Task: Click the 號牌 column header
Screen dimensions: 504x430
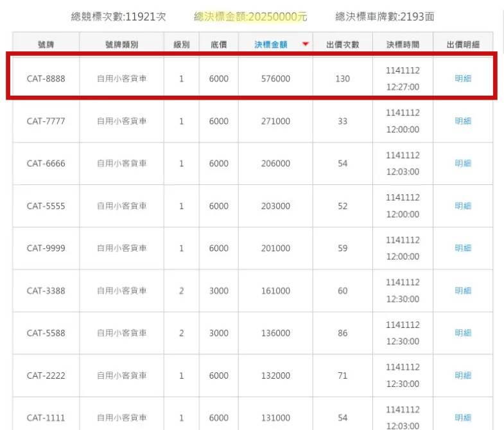Action: tap(46, 44)
